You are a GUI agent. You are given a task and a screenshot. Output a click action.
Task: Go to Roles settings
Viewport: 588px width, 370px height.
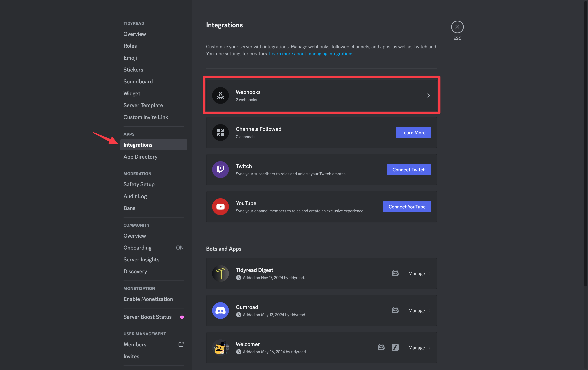(154, 46)
